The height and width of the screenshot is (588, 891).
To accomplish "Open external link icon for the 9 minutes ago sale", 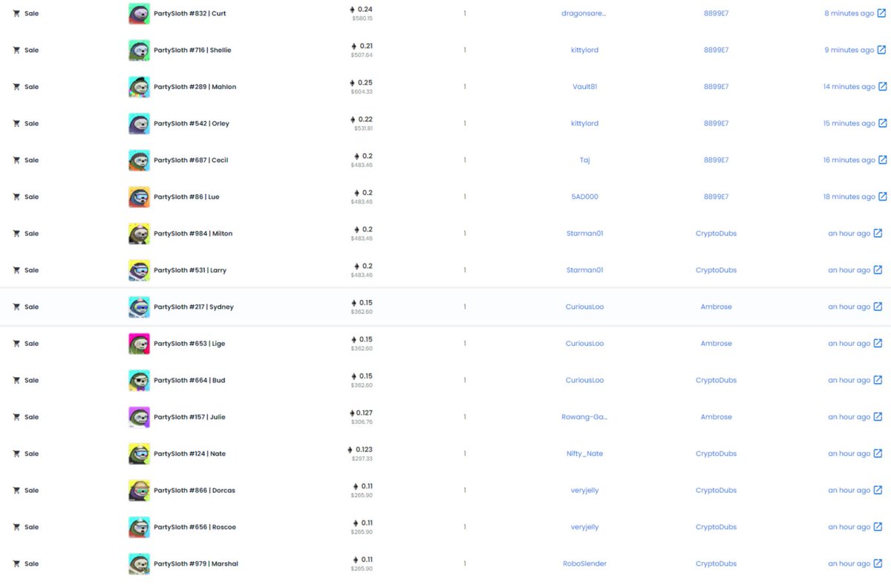I will (x=882, y=50).
